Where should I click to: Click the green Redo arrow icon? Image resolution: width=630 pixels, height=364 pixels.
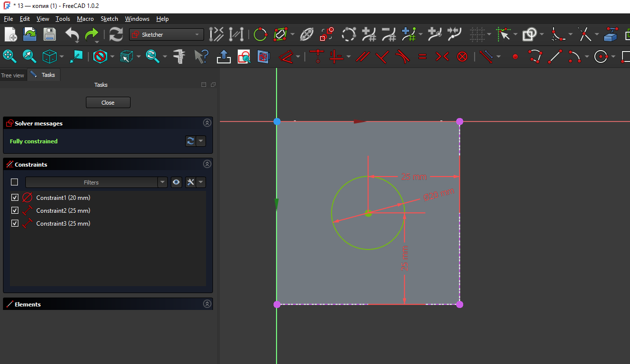pos(92,34)
